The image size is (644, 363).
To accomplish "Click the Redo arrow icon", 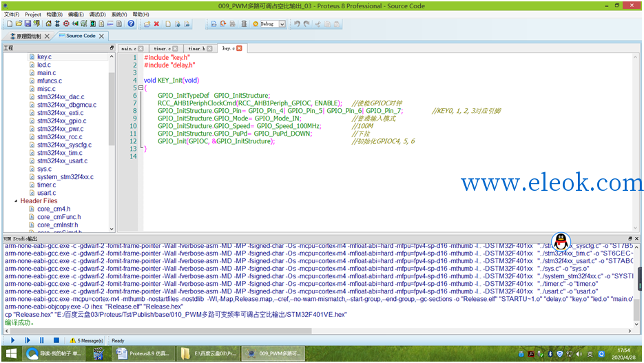I will [307, 24].
